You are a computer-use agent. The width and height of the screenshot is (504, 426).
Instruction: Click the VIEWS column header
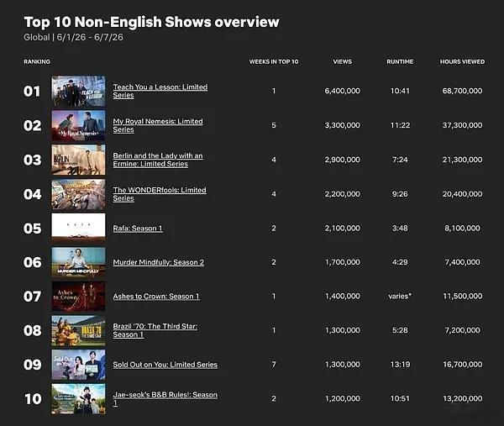click(x=343, y=61)
